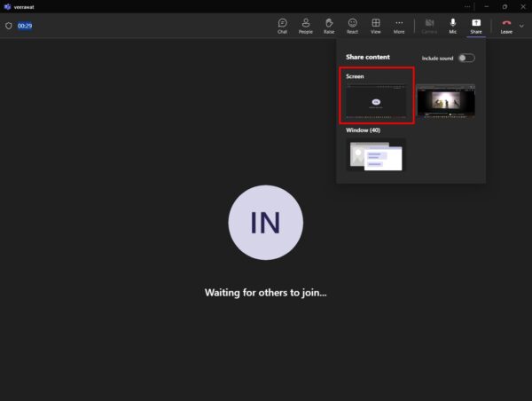Open the Window sharing picker thumbnail

(x=376, y=156)
